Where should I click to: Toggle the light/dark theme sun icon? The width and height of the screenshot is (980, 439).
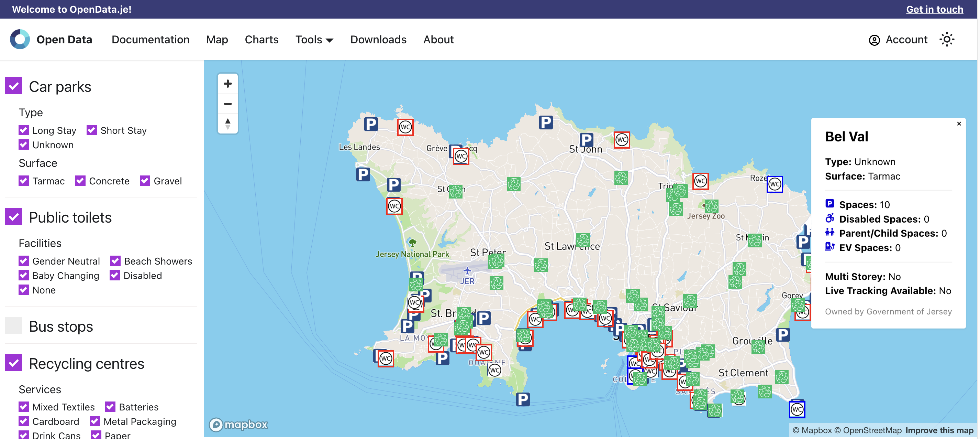pyautogui.click(x=947, y=40)
